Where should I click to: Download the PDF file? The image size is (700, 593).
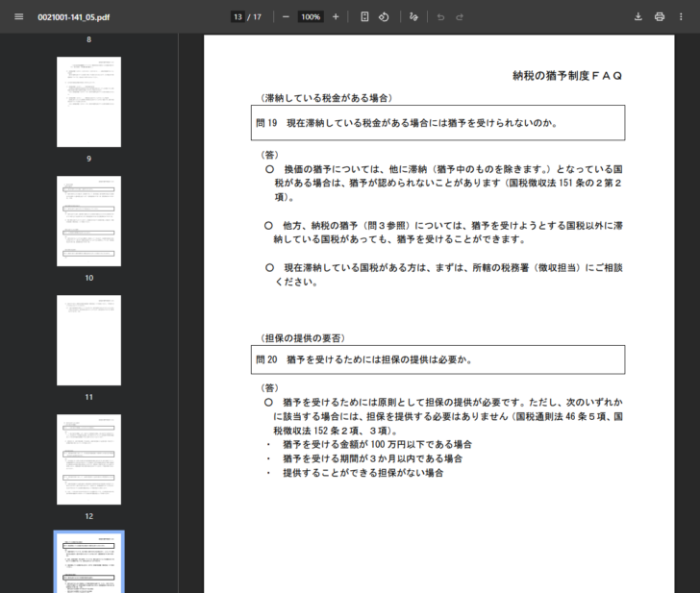tap(638, 17)
